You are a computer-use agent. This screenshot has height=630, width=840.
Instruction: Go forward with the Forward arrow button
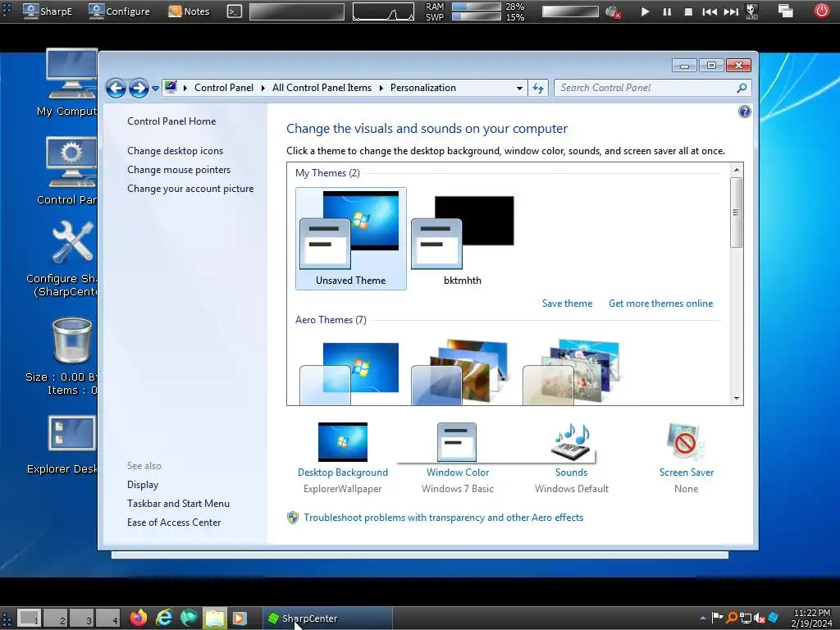coord(139,88)
